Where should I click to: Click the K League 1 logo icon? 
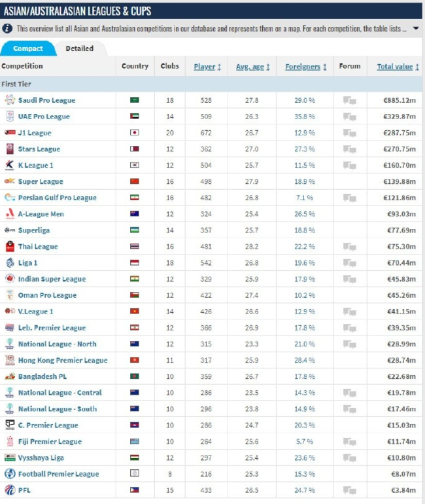point(9,165)
